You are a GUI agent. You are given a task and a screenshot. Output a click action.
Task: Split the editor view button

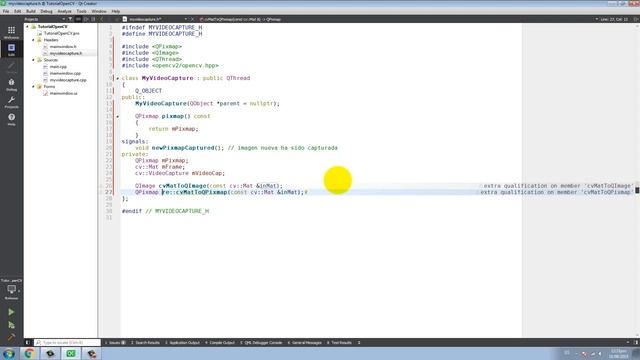tap(636, 19)
